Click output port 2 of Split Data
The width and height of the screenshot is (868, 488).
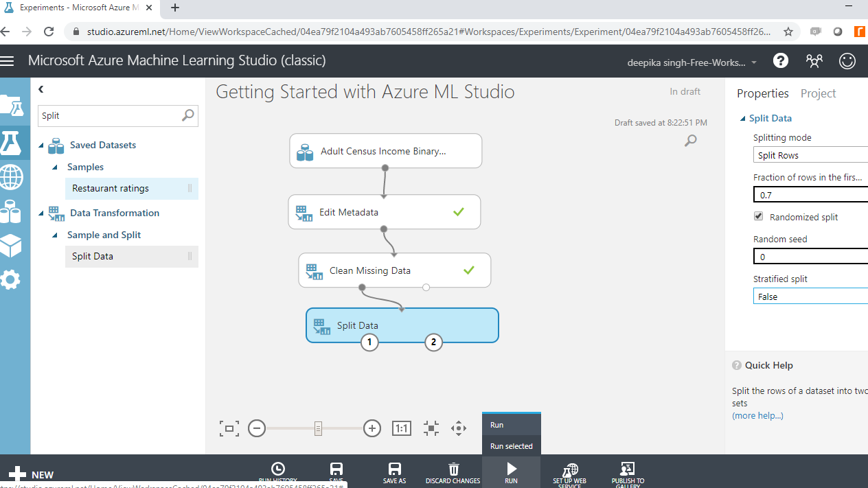pyautogui.click(x=433, y=342)
